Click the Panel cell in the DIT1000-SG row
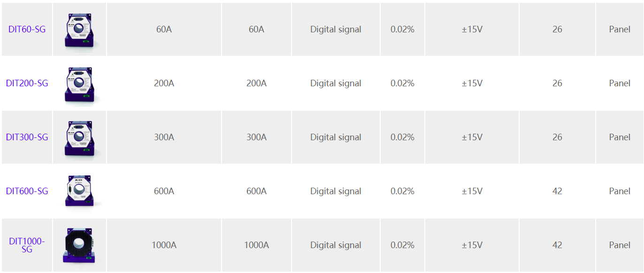Viewport: 644px width, 273px height. [x=620, y=245]
